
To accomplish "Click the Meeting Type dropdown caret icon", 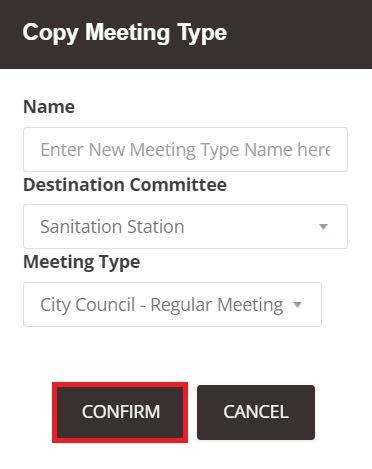I will [297, 304].
